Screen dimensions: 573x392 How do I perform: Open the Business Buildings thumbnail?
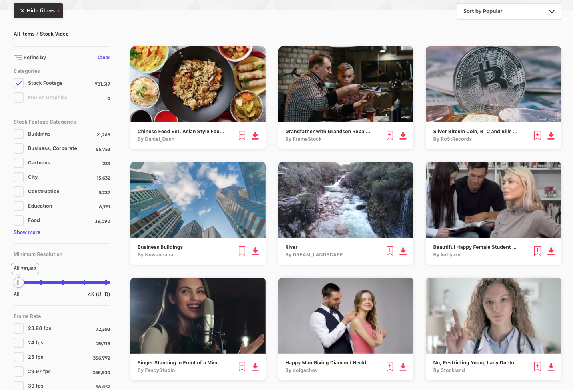click(198, 200)
